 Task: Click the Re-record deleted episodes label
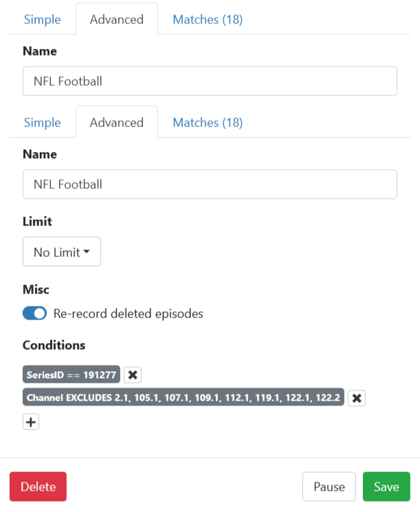(x=128, y=313)
